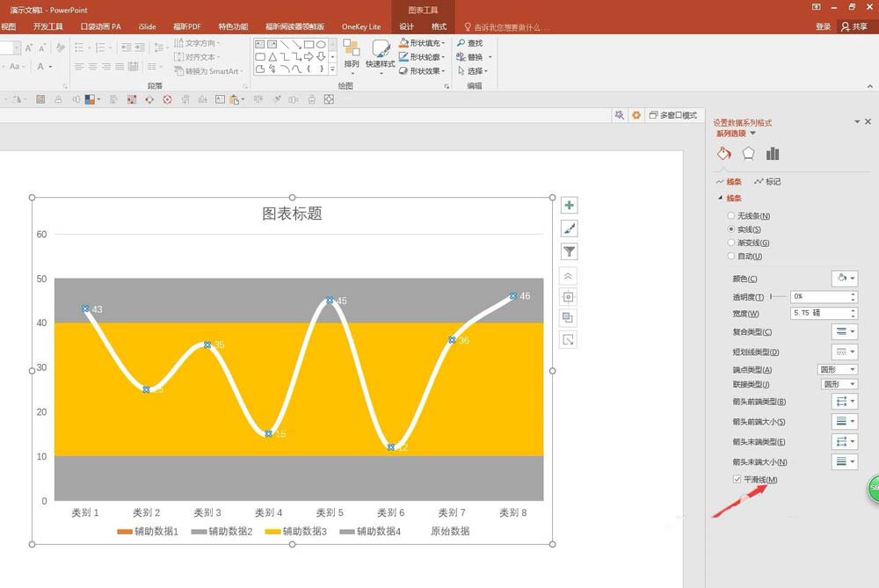Click the Chart Filters funnel button
This screenshot has width=879, height=588.
pos(569,251)
